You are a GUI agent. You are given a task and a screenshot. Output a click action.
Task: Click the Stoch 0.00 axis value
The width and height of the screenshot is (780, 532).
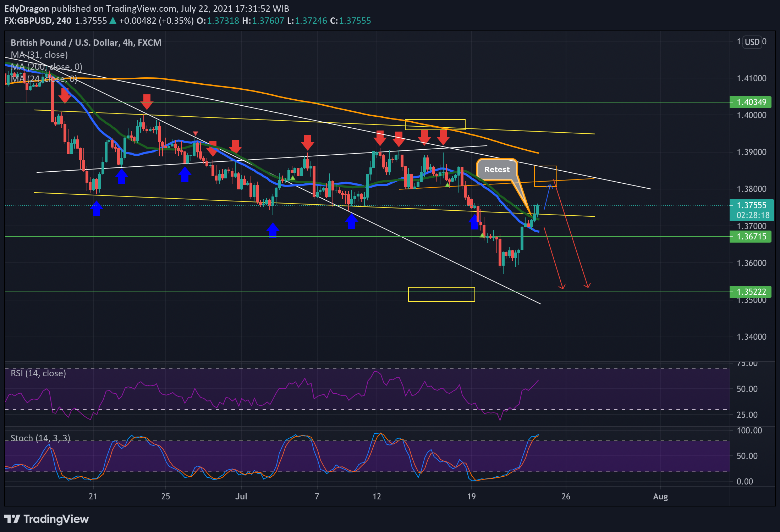(x=745, y=482)
